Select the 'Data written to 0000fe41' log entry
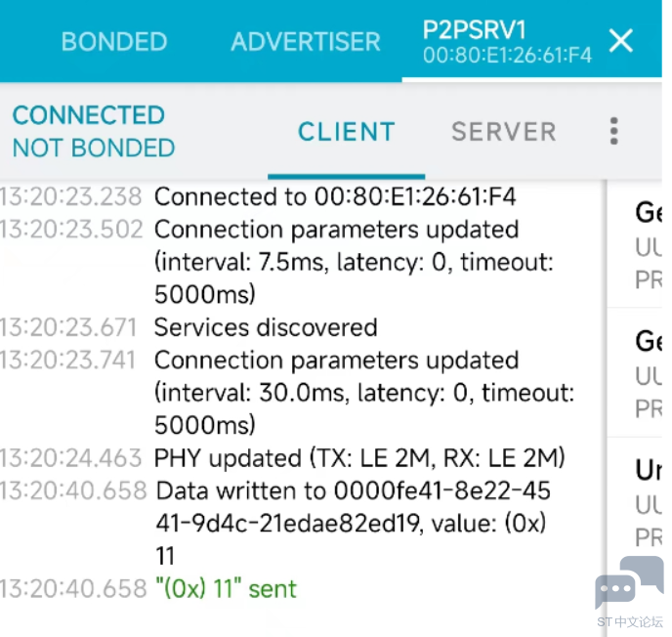 352,523
